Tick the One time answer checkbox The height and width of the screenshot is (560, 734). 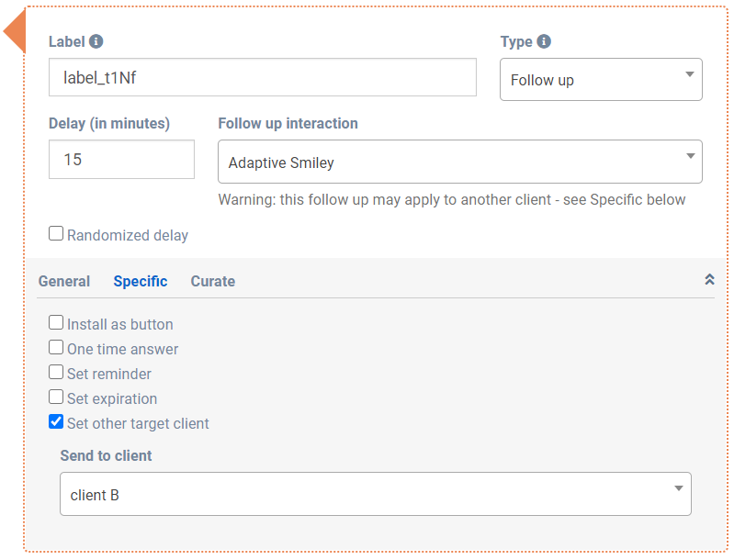[x=56, y=348]
